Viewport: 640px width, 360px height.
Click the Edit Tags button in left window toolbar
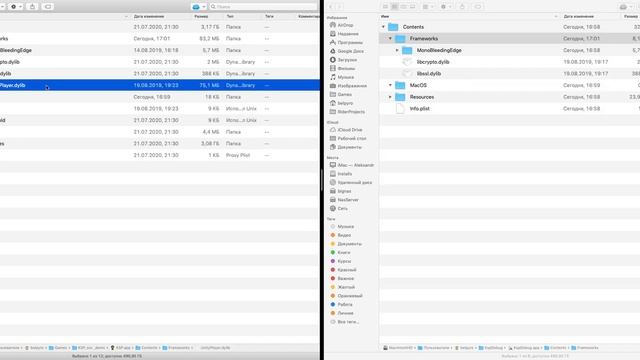(47, 7)
